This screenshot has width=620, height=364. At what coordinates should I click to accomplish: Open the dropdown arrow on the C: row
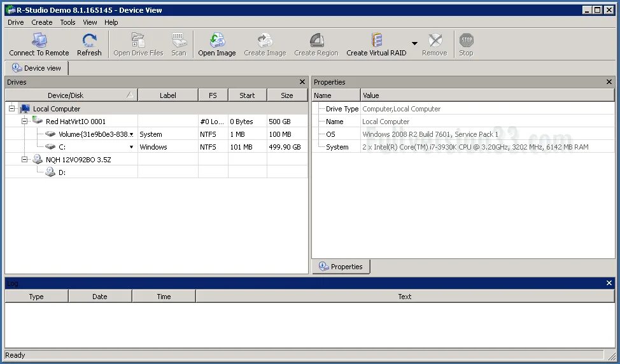click(x=131, y=147)
